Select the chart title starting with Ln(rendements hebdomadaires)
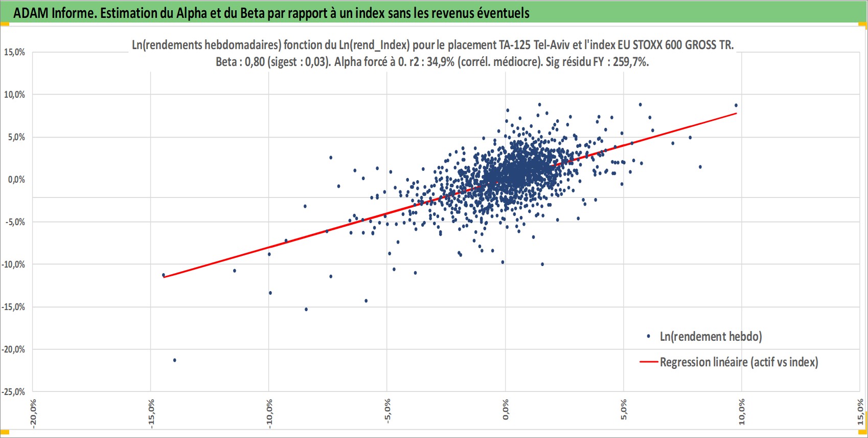The width and height of the screenshot is (868, 438). tap(432, 45)
